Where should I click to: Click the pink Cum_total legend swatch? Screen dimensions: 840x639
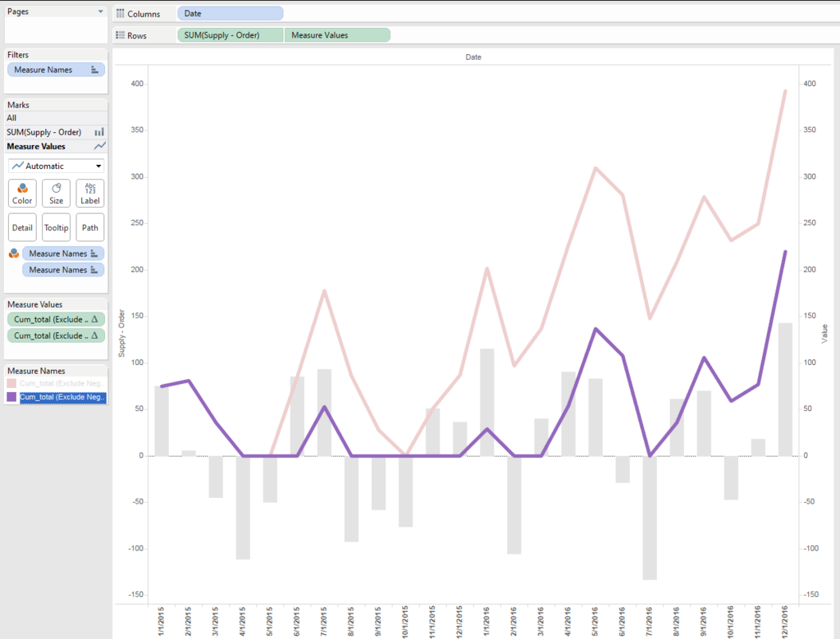click(x=11, y=384)
